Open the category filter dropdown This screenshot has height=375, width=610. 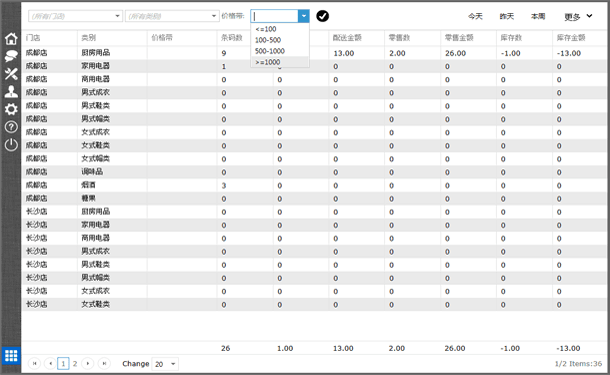click(172, 16)
